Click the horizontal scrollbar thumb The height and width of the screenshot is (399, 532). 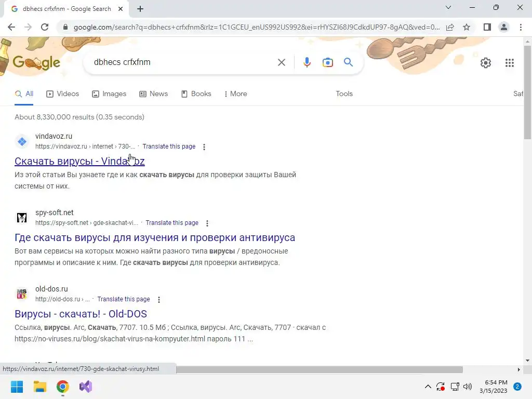pyautogui.click(x=320, y=369)
